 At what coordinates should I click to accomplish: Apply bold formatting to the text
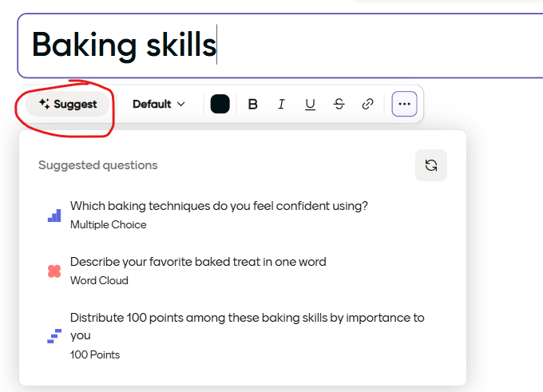click(x=253, y=104)
